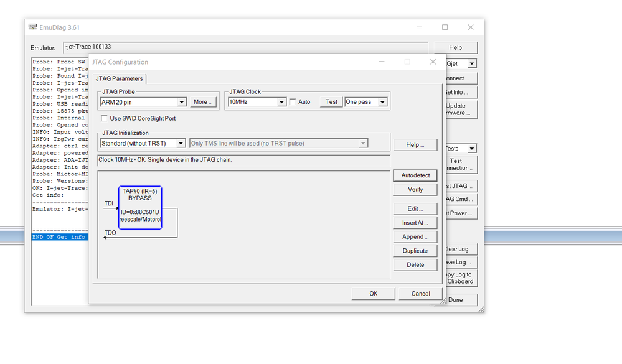Enable the Auto JTAG clock checkbox
This screenshot has height=364, width=622.
click(x=293, y=102)
